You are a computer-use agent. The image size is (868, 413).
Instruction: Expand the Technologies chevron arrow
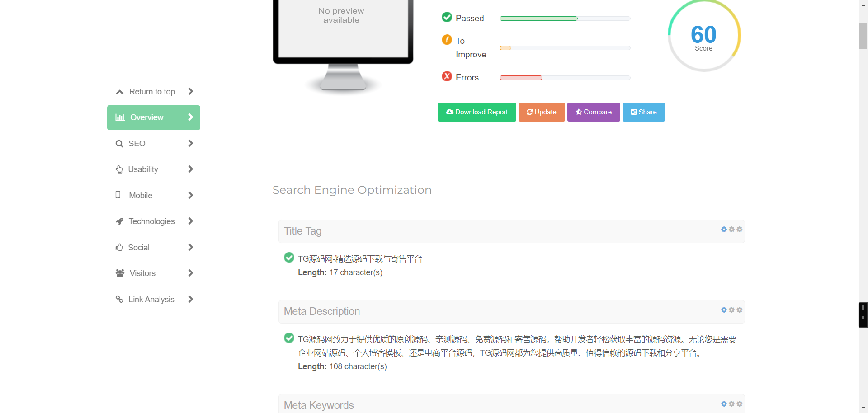(190, 221)
